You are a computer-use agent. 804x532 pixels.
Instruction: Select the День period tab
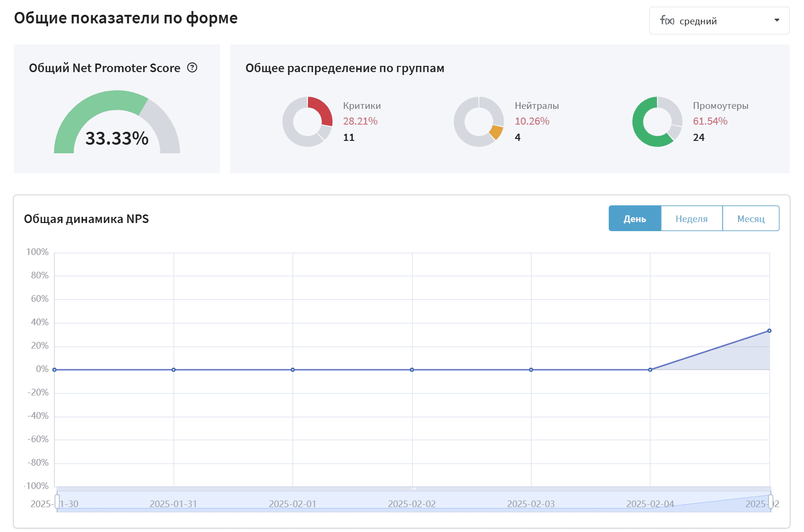point(635,219)
